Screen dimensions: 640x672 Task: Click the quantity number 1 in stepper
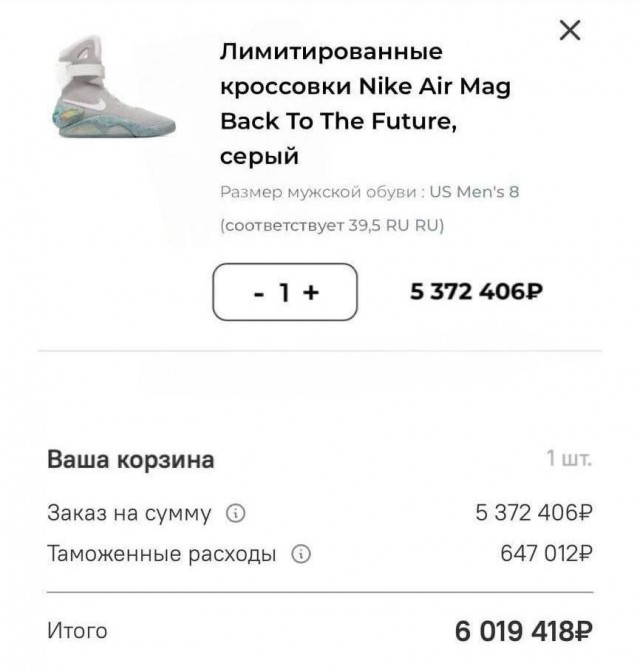[285, 293]
